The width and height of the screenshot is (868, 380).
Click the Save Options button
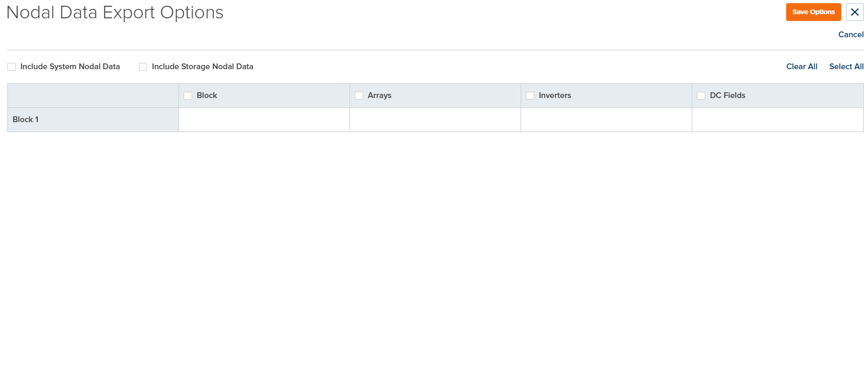click(x=813, y=12)
